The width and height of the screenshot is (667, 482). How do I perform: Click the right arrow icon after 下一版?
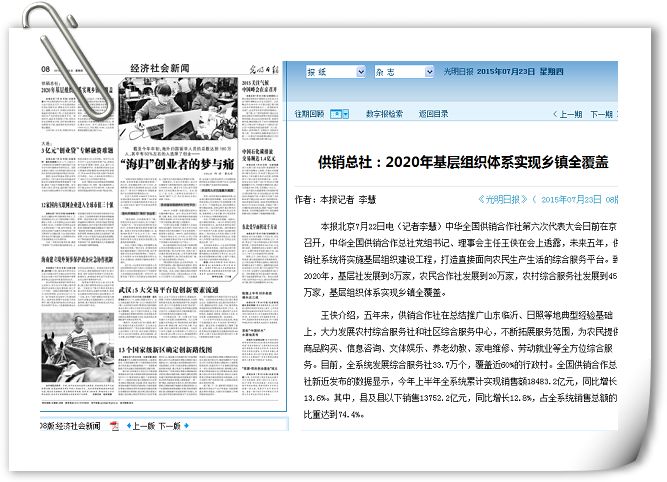[186, 426]
